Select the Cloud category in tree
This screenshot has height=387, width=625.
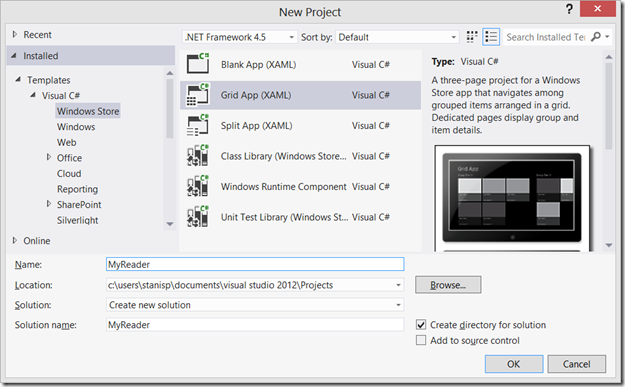[x=69, y=173]
